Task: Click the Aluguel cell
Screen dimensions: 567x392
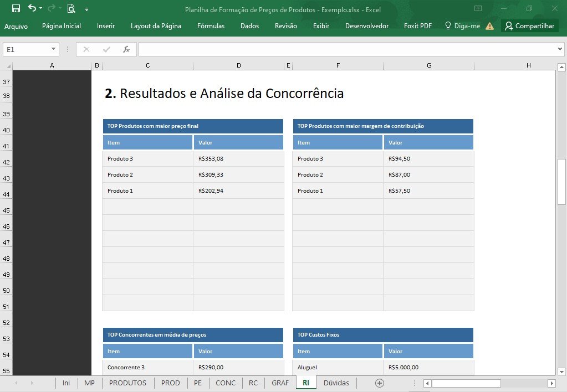Action: click(x=338, y=368)
